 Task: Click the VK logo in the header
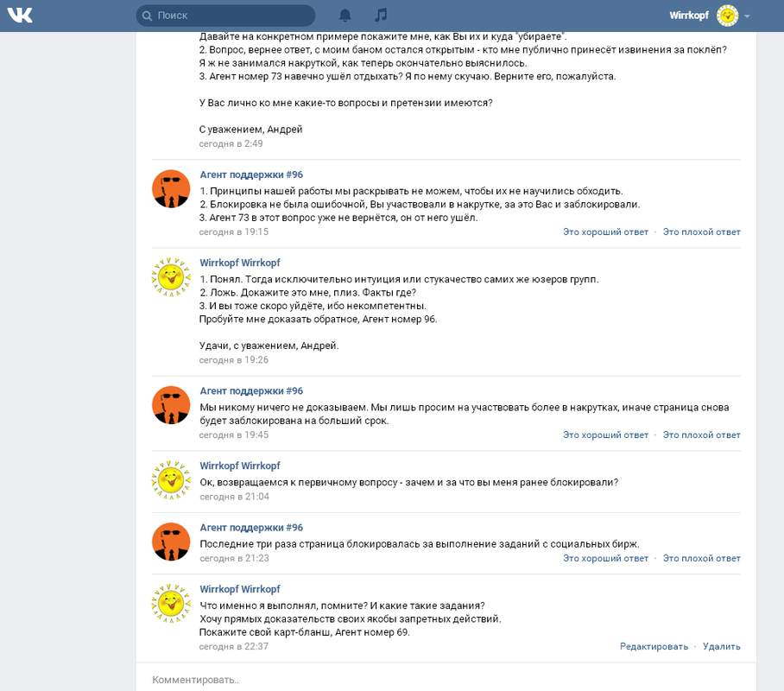click(x=20, y=16)
